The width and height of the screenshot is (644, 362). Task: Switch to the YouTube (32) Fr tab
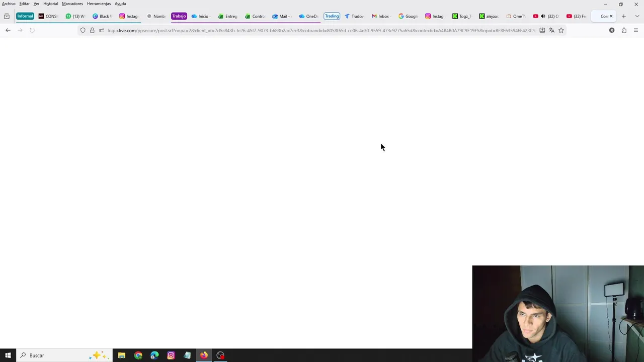577,16
